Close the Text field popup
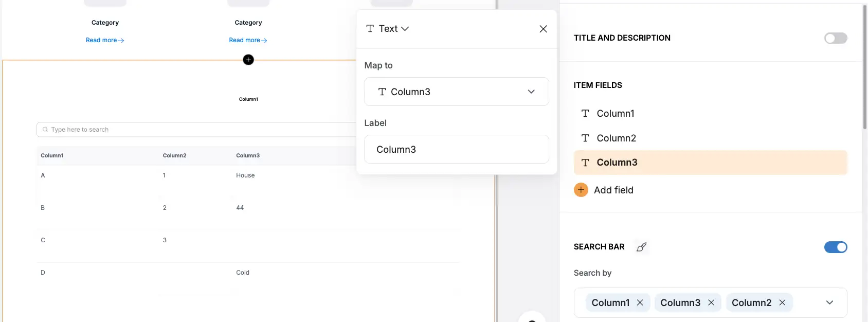The image size is (868, 322). 543,29
